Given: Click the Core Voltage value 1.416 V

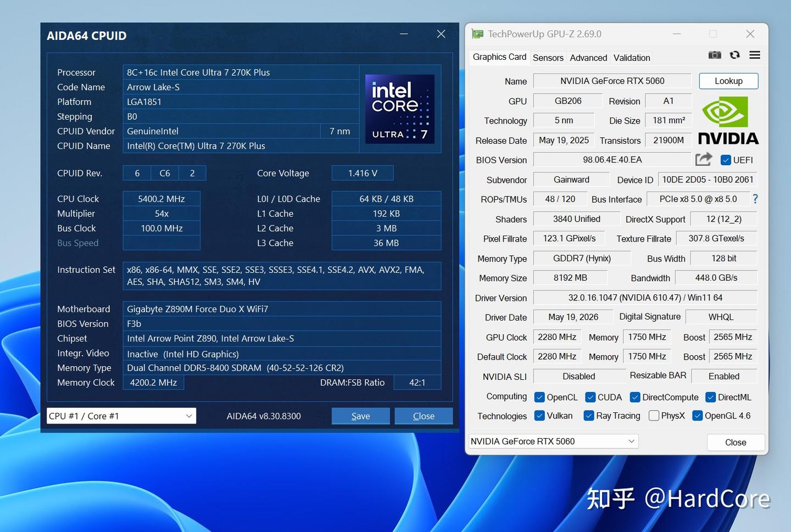Looking at the screenshot, I should point(363,173).
